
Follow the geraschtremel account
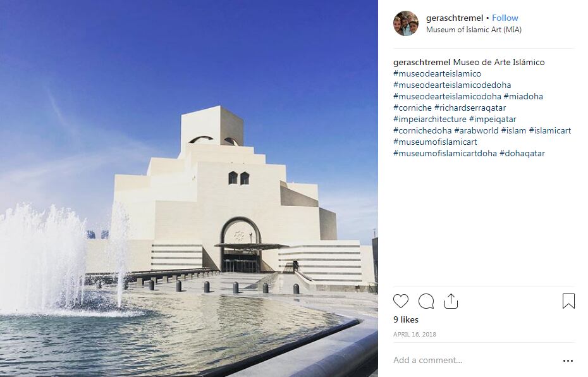pos(505,18)
